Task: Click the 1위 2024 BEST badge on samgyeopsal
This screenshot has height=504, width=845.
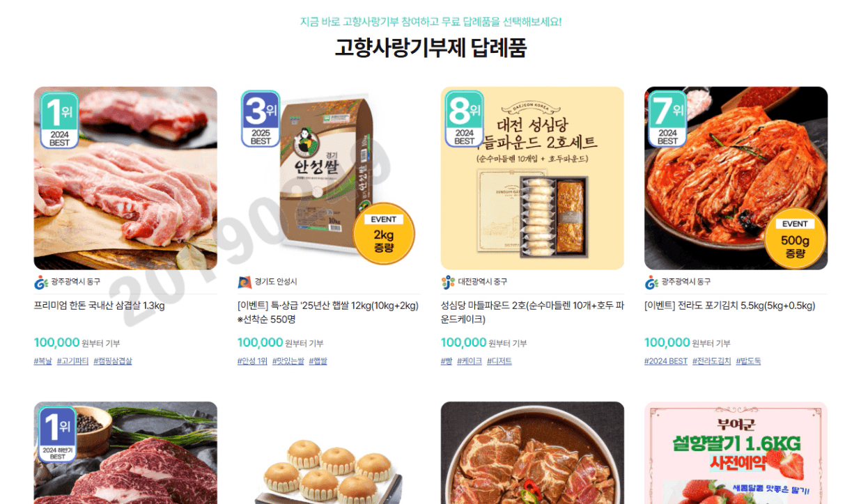Action: (59, 120)
